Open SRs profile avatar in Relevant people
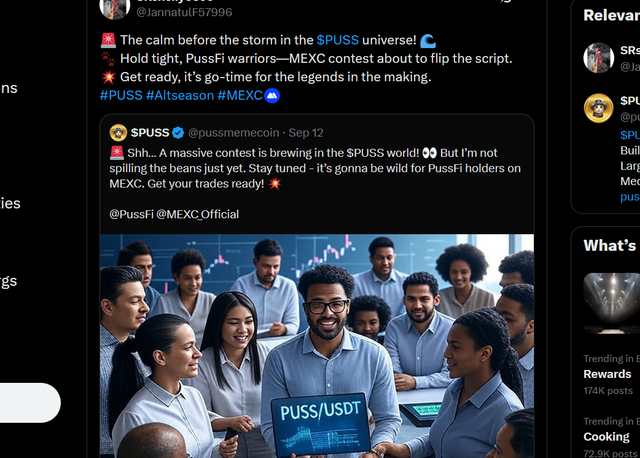Viewport: 640px width, 458px height. pos(598,58)
